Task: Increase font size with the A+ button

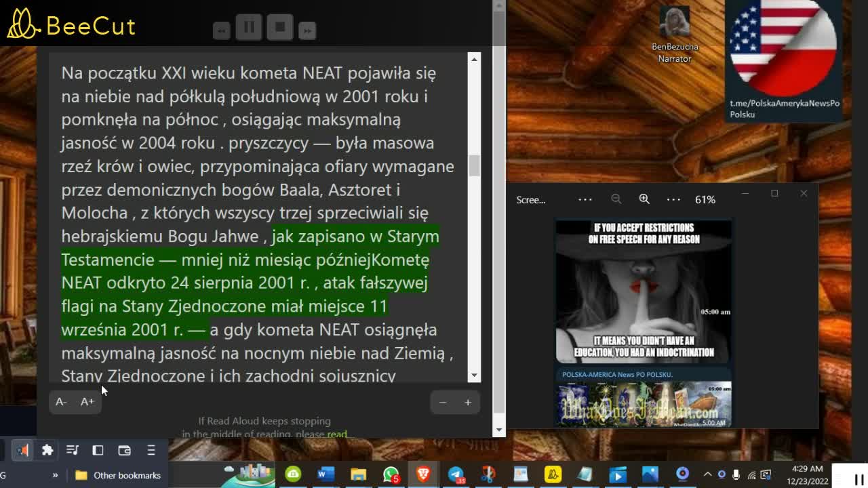Action: coord(87,402)
